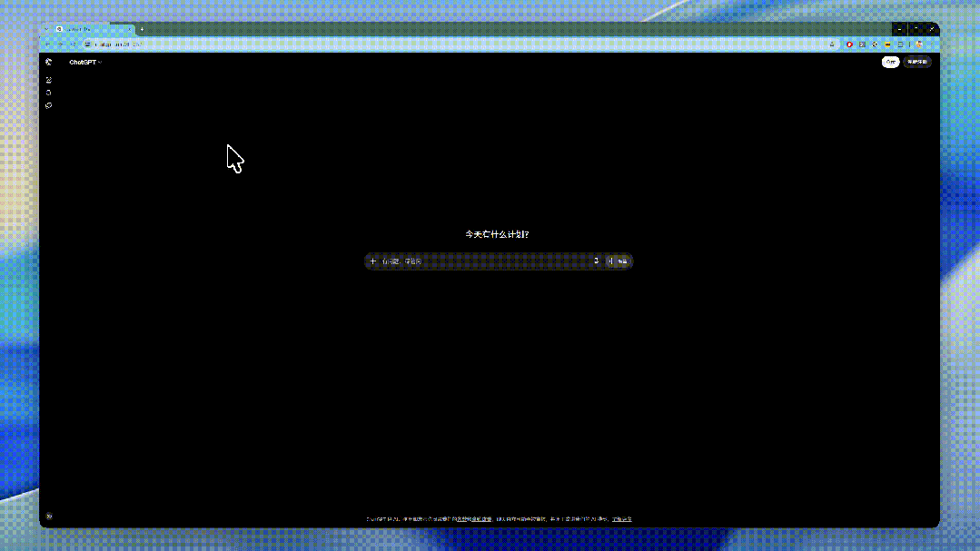Image resolution: width=980 pixels, height=551 pixels.
Task: Go back using the browser back arrow
Action: tap(47, 44)
